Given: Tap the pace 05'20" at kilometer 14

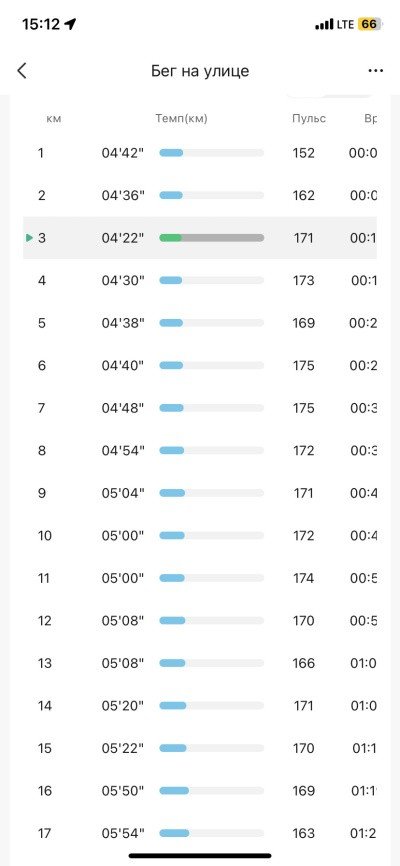Looking at the screenshot, I should [123, 705].
